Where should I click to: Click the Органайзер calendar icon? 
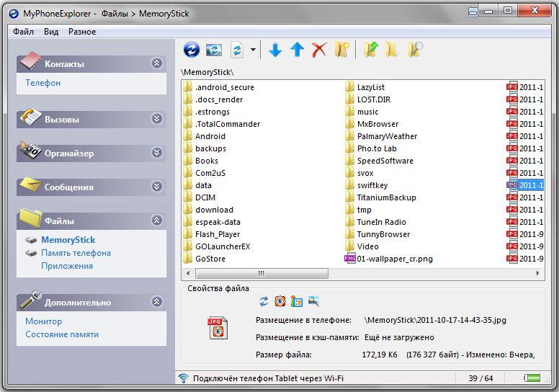pos(31,151)
